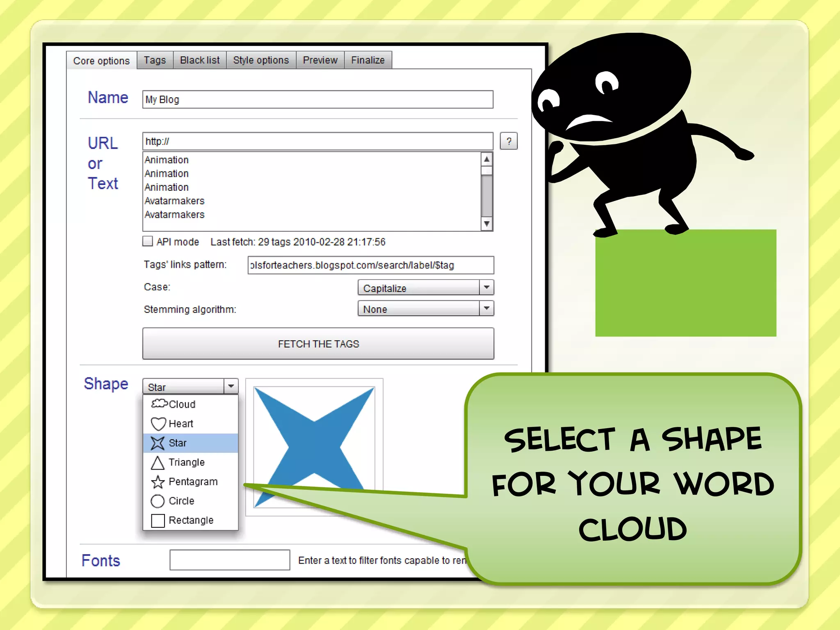This screenshot has height=630, width=840.
Task: Enable the API mode checkbox
Action: 148,241
